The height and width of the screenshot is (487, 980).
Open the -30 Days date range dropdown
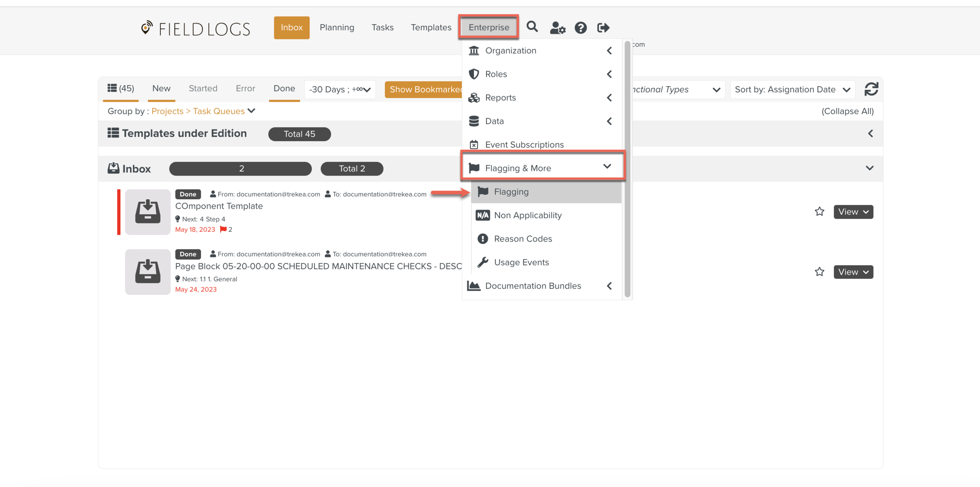340,89
